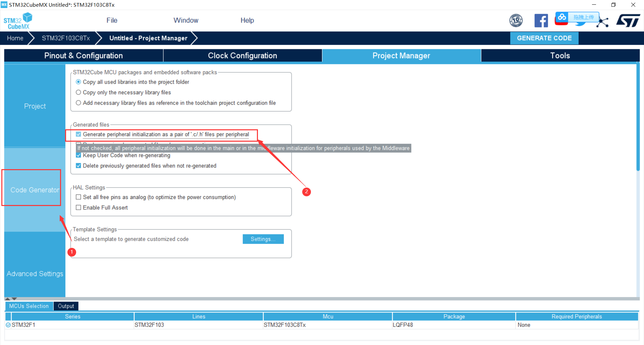
Task: Switch to MCUs Selection bottom tab
Action: tap(29, 306)
